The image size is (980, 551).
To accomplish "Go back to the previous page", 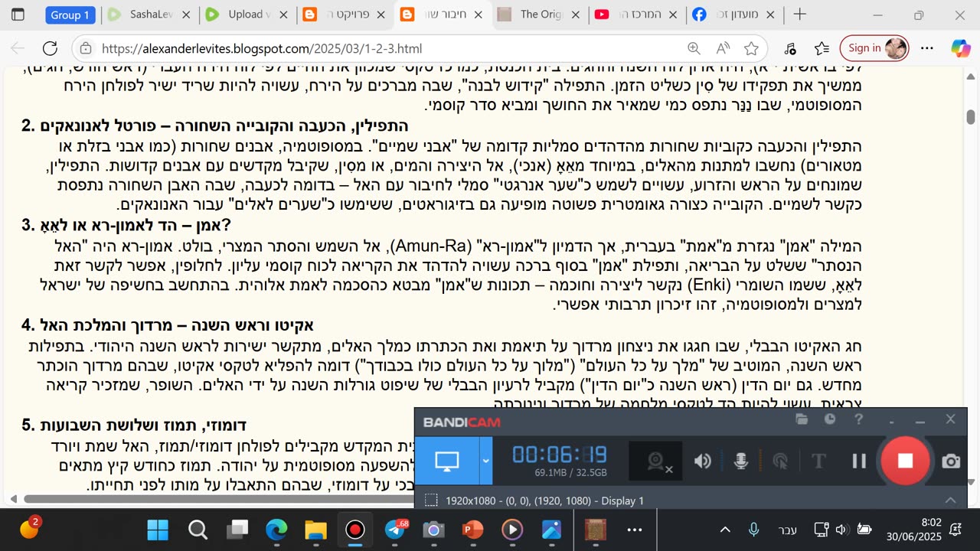I will [x=18, y=48].
